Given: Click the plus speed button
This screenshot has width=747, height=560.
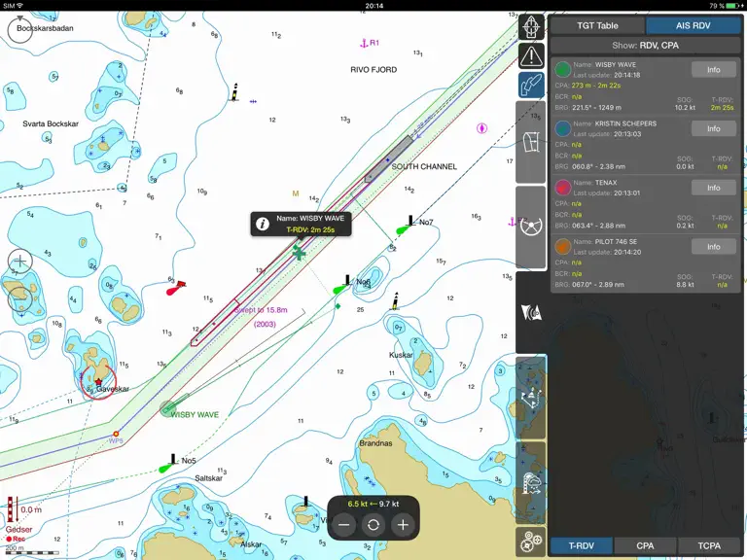Looking at the screenshot, I should tap(403, 525).
